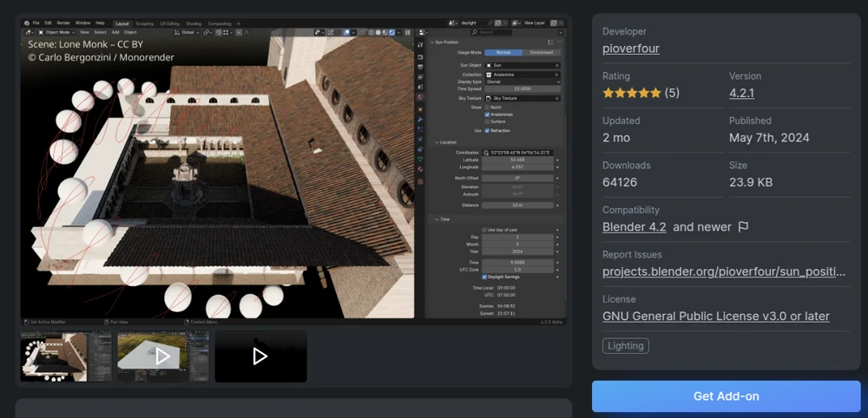This screenshot has height=418, width=868.
Task: Uncheck the Analemmas checkbox
Action: click(487, 114)
